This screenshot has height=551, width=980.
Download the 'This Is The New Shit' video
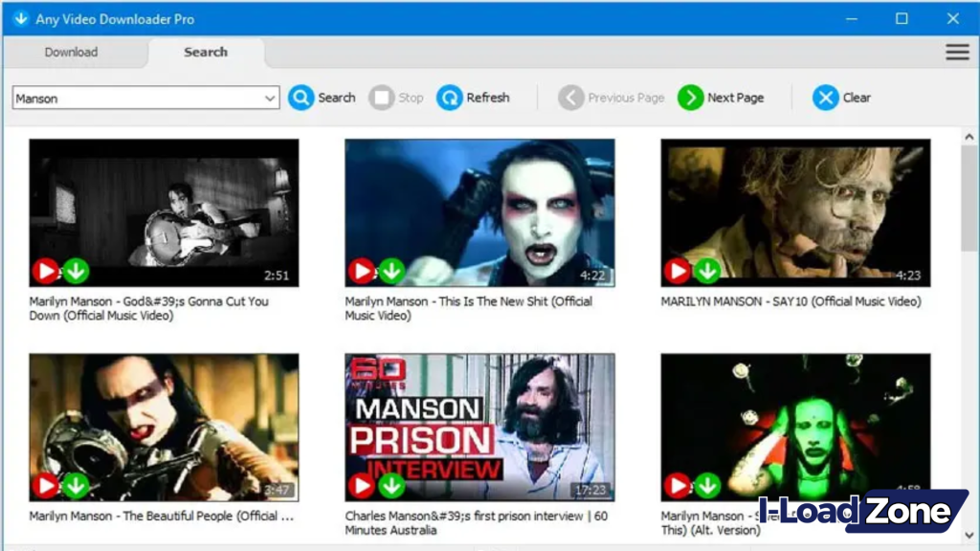(390, 271)
